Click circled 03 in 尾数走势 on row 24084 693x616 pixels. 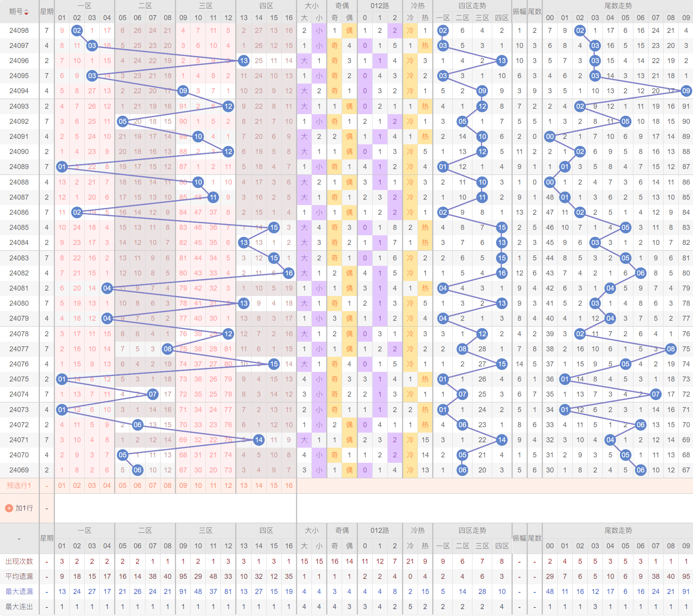(595, 243)
